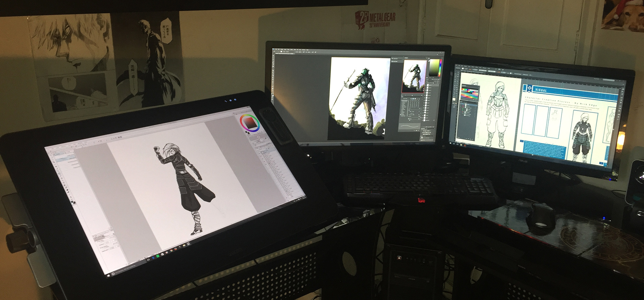This screenshot has height=300, width=644.
Task: Select the highlighted top layer in Illustrator's Layers panel
Action: point(469,104)
